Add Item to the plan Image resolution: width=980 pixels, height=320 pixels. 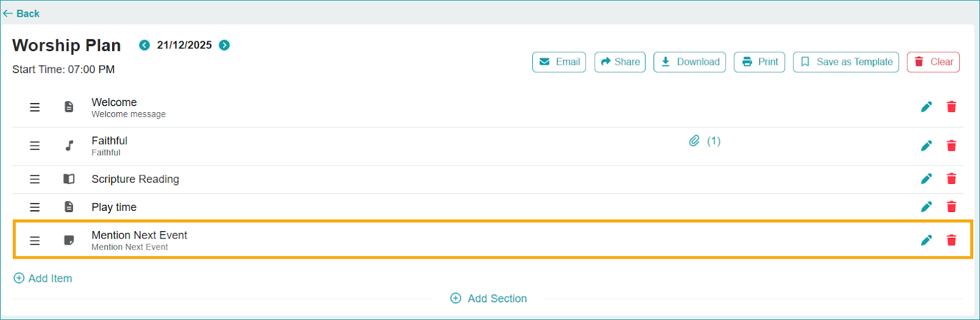coord(43,278)
